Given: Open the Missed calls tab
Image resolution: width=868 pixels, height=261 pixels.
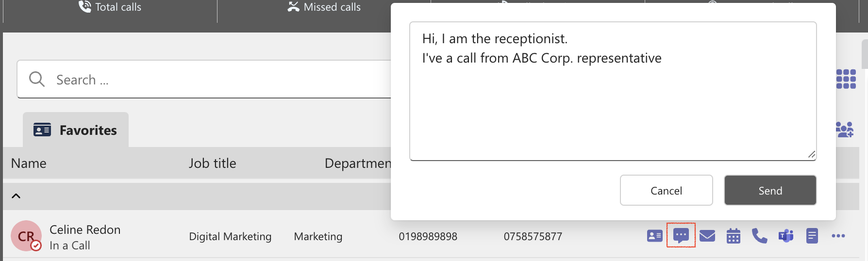Looking at the screenshot, I should click(324, 7).
